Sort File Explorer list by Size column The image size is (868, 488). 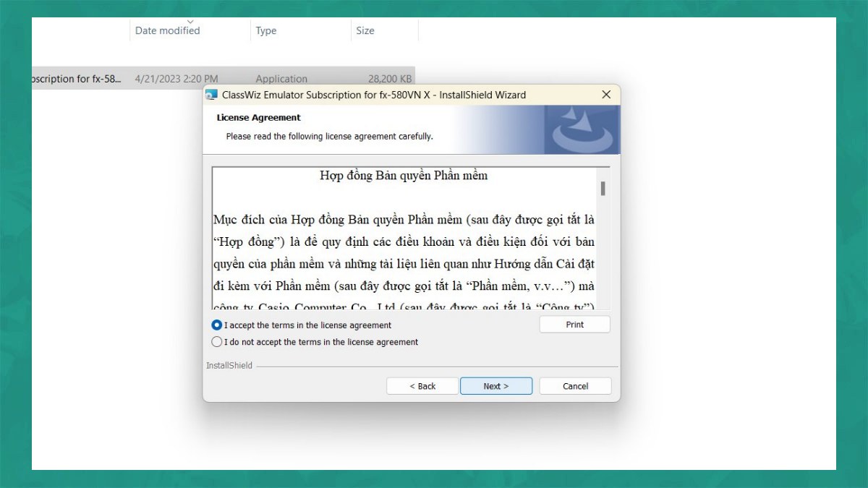(x=365, y=30)
